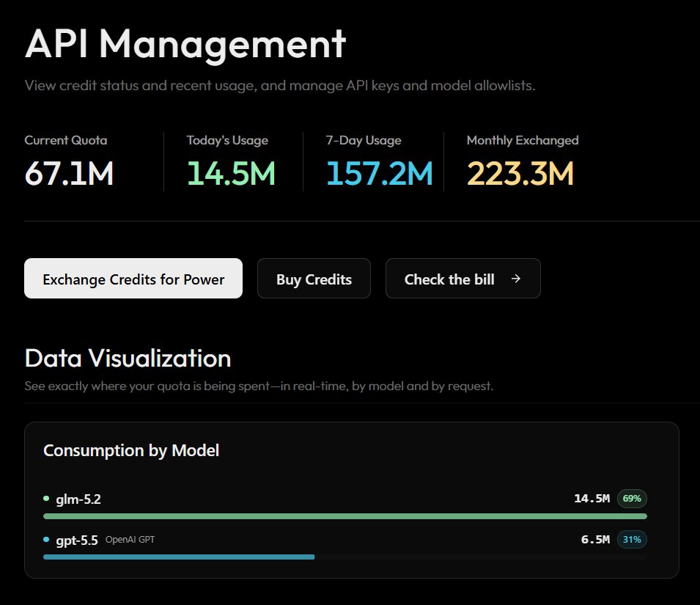700x605 pixels.
Task: Click 7-Day Usage value 157.2M
Action: (x=380, y=173)
